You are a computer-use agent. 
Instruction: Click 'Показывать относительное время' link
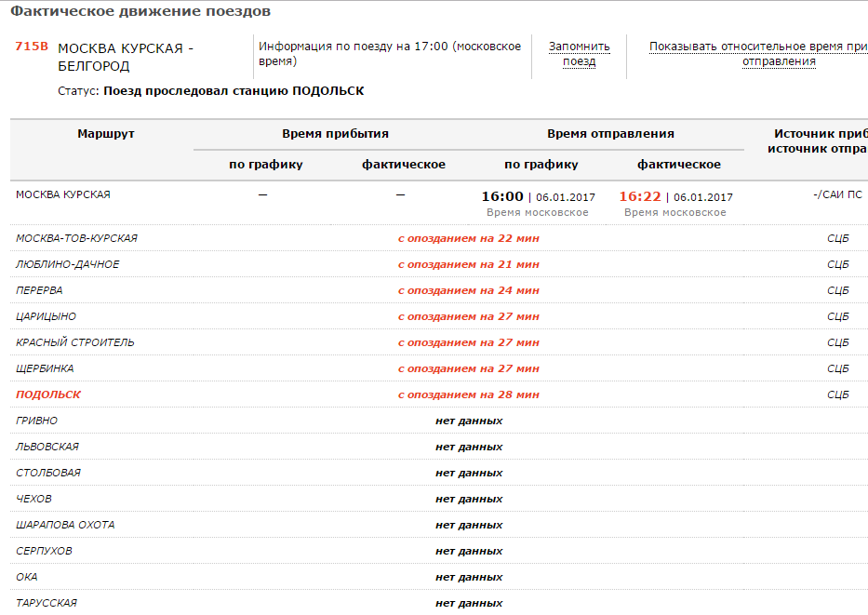click(758, 54)
